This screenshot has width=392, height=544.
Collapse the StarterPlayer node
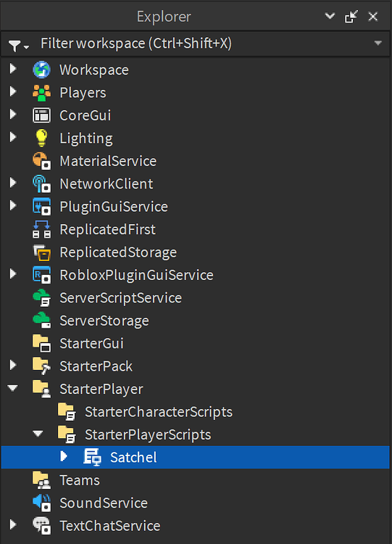pyautogui.click(x=13, y=388)
